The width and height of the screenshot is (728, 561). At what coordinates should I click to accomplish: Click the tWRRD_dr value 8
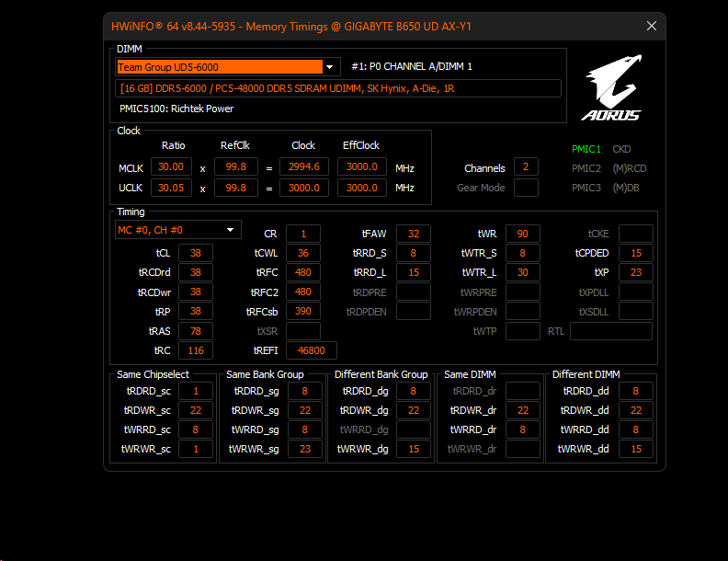click(x=523, y=430)
